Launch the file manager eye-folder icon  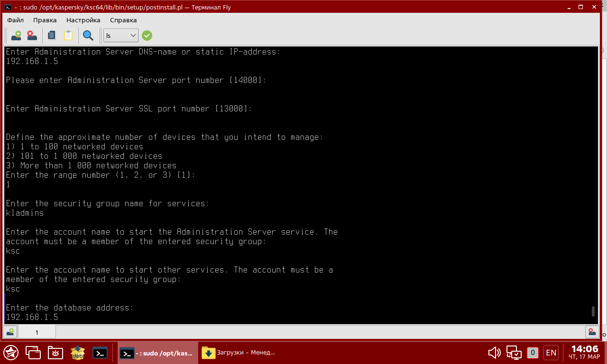click(x=55, y=353)
